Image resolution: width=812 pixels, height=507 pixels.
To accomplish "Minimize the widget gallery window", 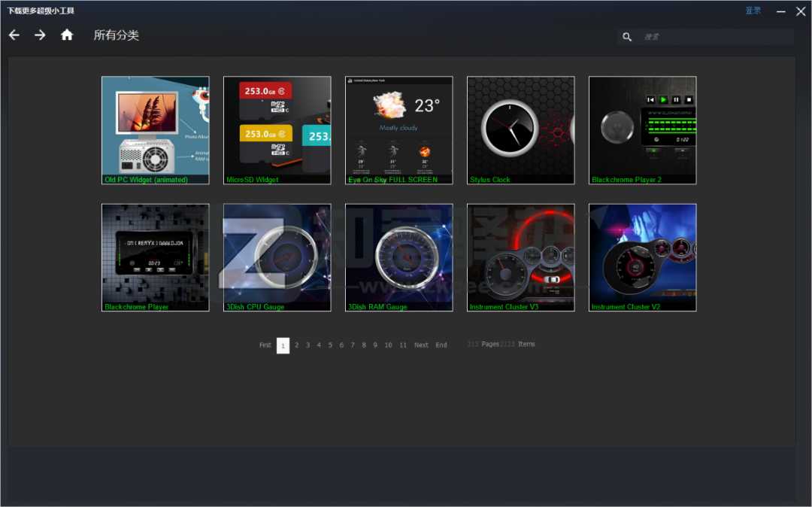I will point(782,11).
